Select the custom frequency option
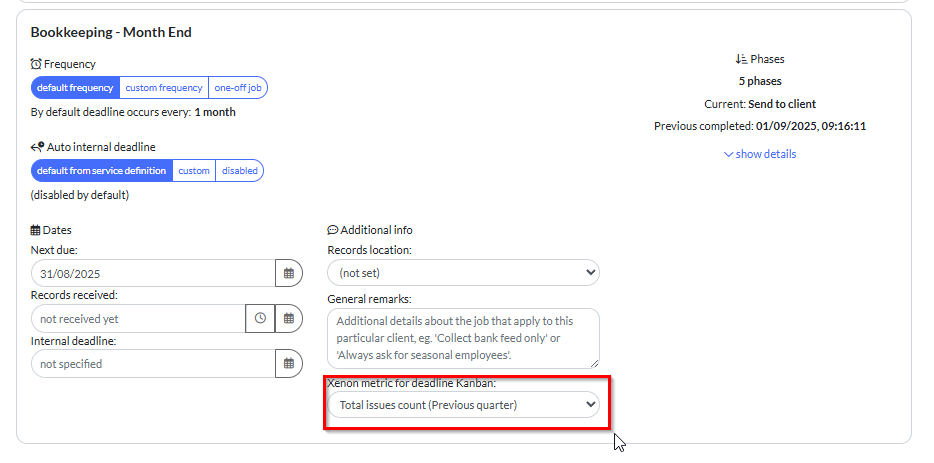 pyautogui.click(x=164, y=88)
